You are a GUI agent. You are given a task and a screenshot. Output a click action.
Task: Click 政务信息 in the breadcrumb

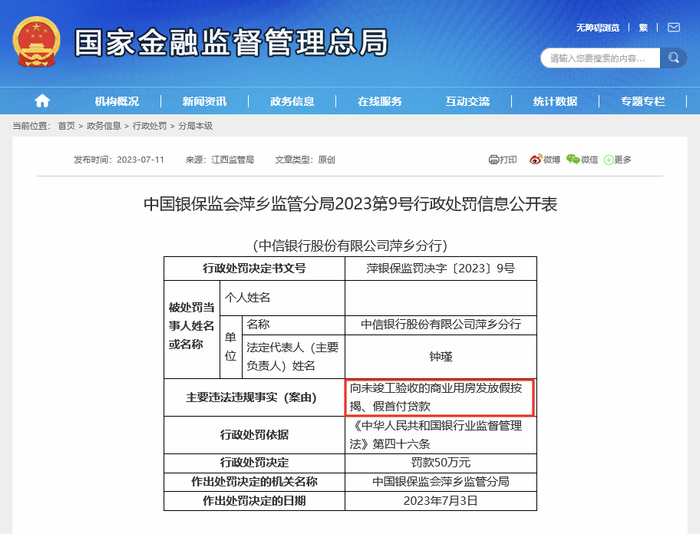click(104, 126)
